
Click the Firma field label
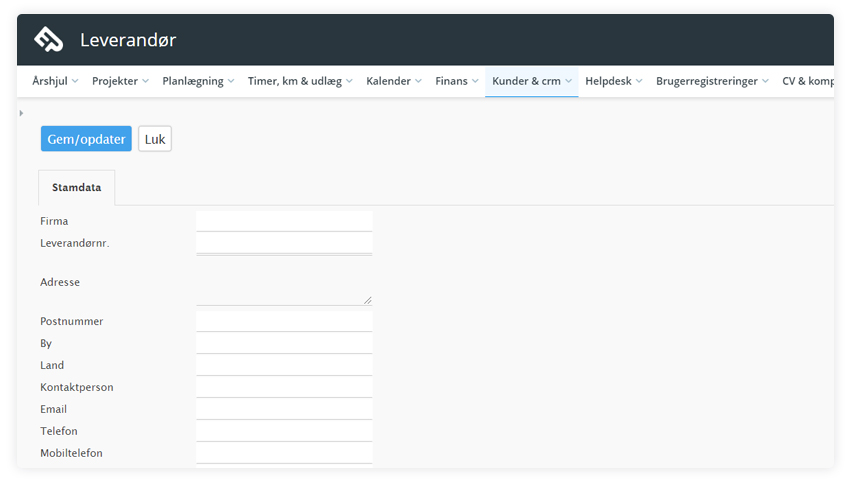click(54, 221)
